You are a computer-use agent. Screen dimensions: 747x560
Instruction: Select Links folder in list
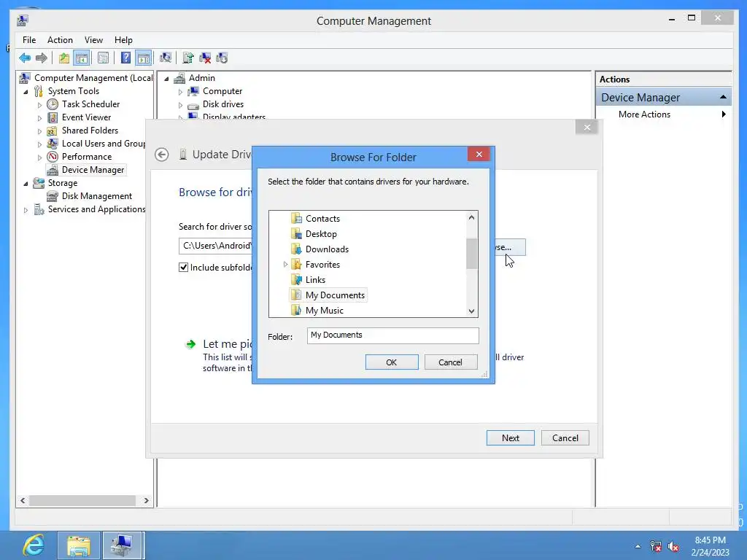[x=315, y=280]
